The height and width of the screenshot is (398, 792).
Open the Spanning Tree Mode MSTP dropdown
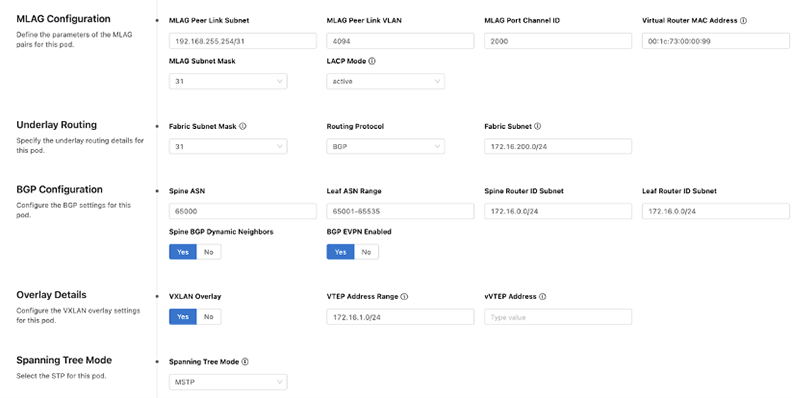228,382
